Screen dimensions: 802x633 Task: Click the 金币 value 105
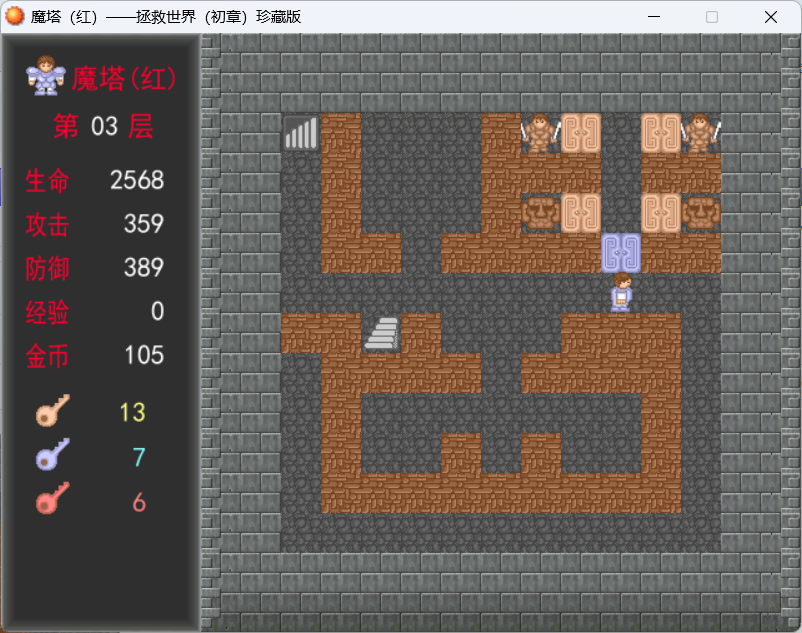pos(144,355)
